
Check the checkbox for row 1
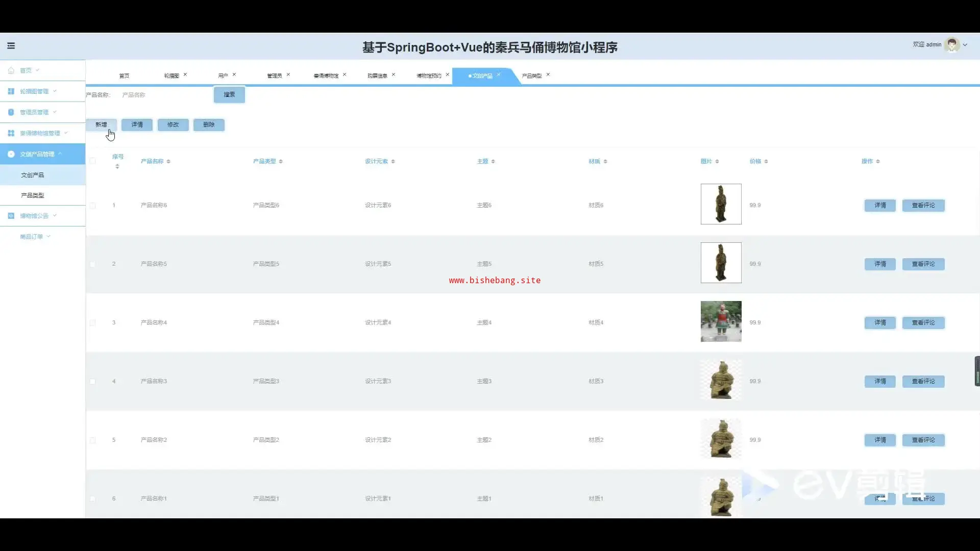point(92,206)
